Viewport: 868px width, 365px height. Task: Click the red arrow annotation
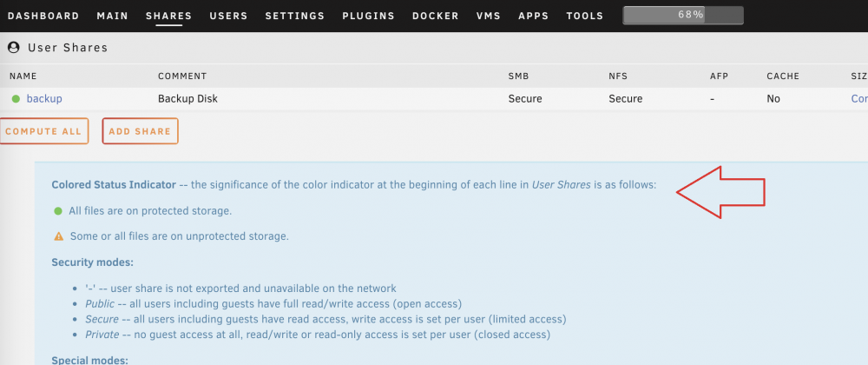(x=720, y=192)
